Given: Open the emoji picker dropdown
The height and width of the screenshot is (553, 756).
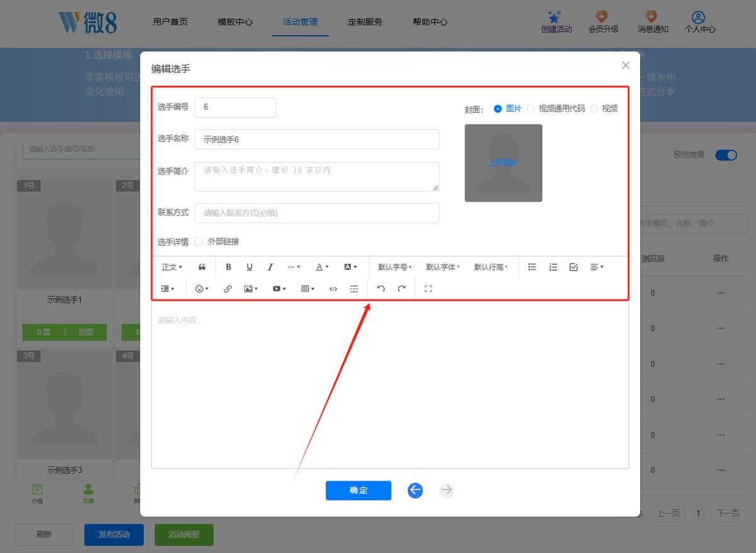Looking at the screenshot, I should tap(202, 288).
